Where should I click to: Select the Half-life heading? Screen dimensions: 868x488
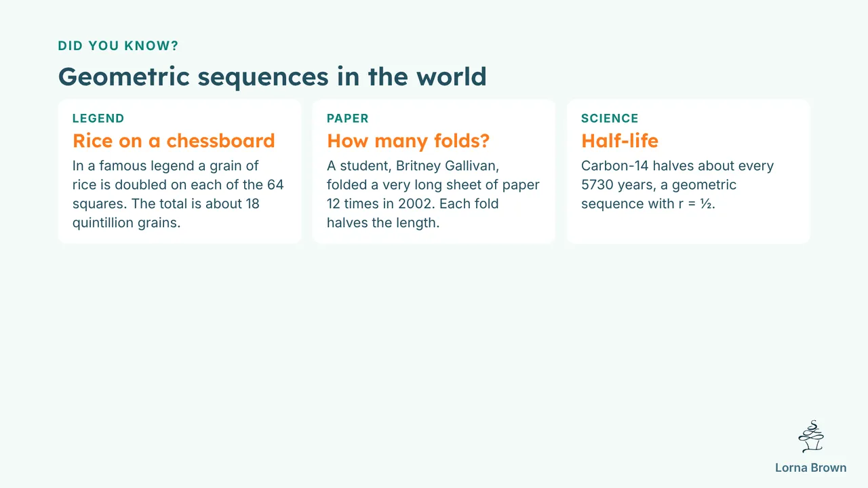coord(620,141)
